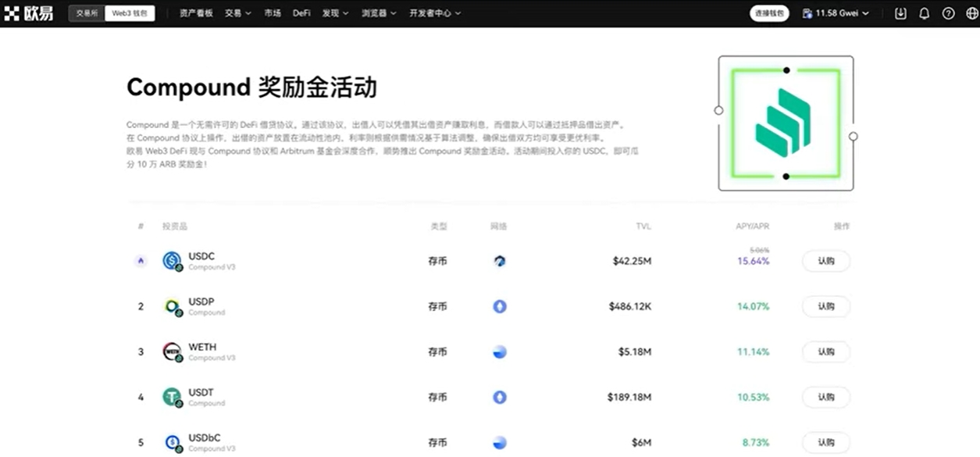The image size is (980, 457).
Task: Click the 15.64% APY value
Action: (x=754, y=261)
